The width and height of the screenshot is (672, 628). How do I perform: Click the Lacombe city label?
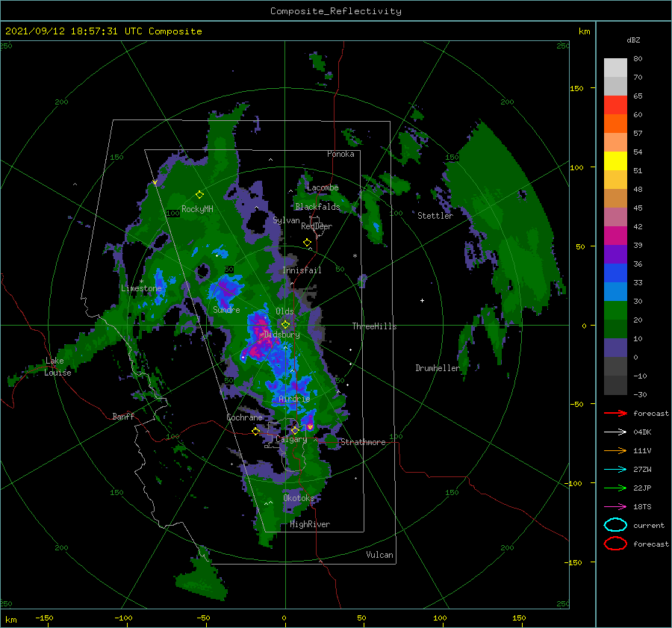pyautogui.click(x=323, y=187)
